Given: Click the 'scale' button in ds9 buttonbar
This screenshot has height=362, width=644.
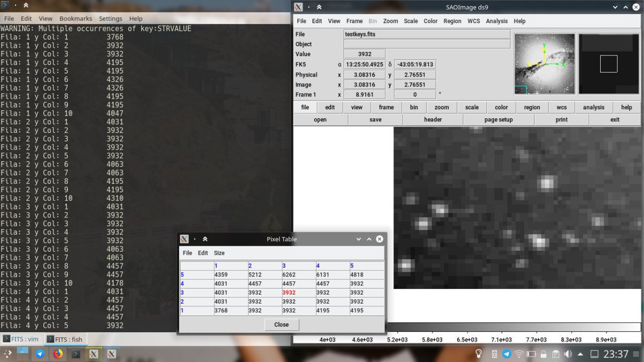Looking at the screenshot, I should (x=472, y=107).
